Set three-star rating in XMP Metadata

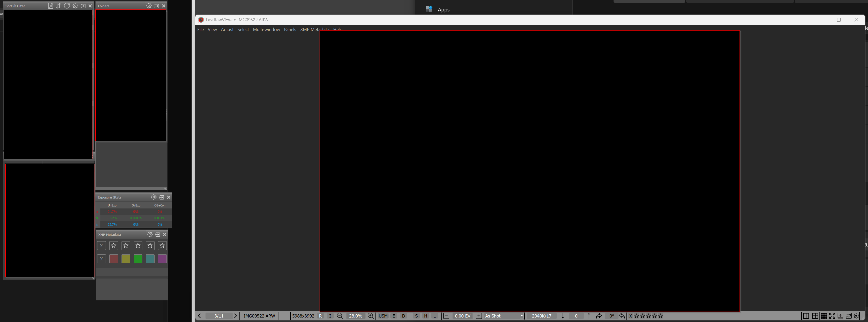coord(138,245)
